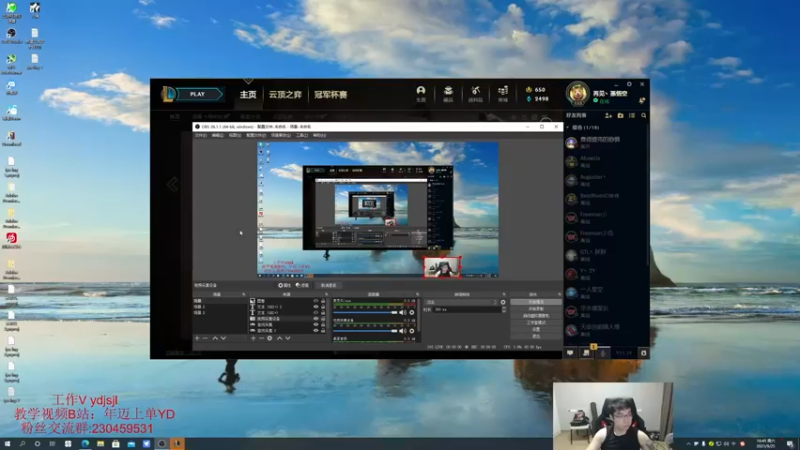The width and height of the screenshot is (800, 450).
Task: Add a source with OBS sources plus icon
Action: click(x=253, y=338)
